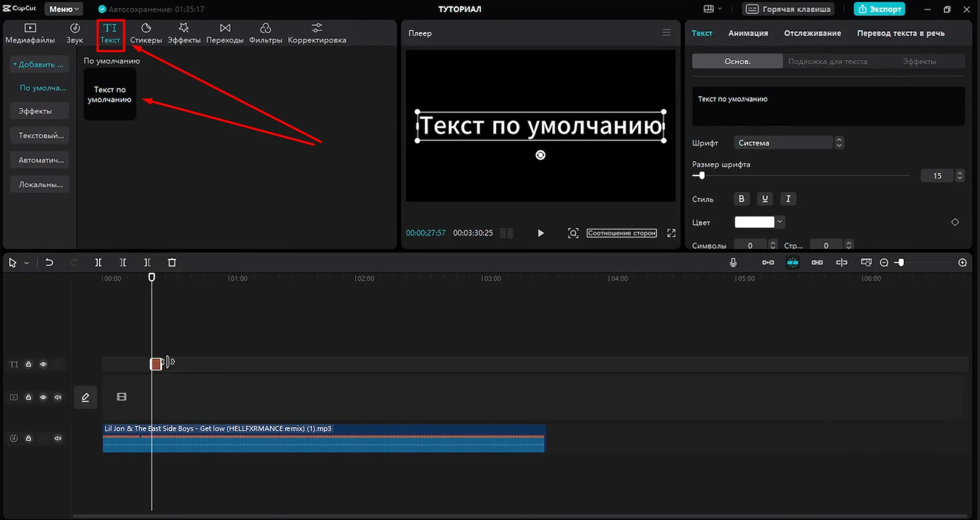Click the microphone recording icon

point(733,262)
